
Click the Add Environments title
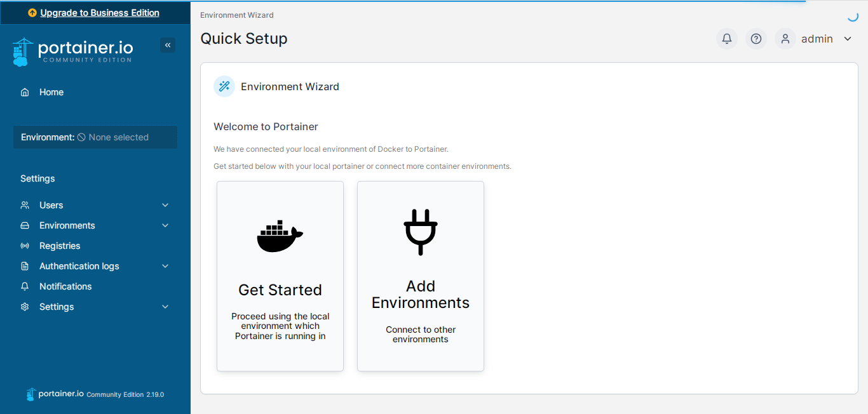tap(421, 295)
